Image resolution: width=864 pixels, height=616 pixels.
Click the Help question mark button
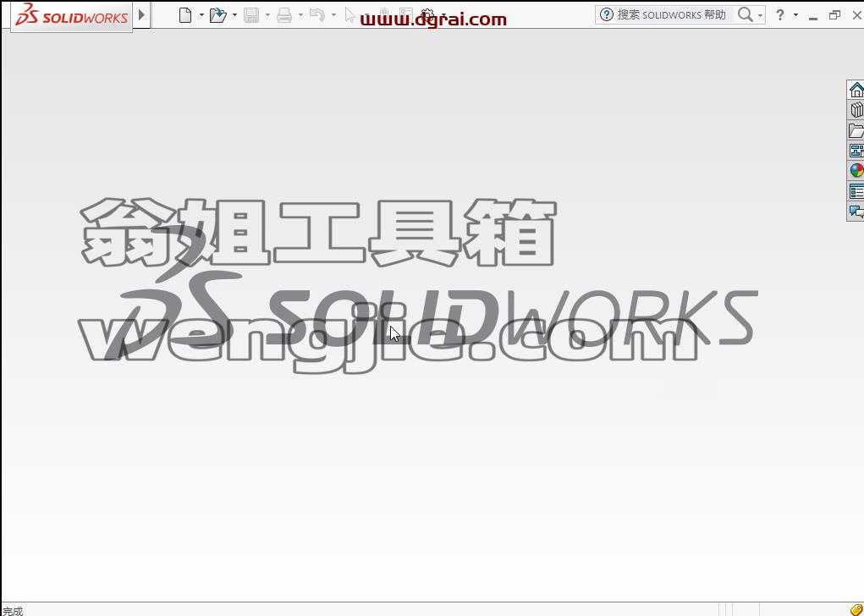coord(779,15)
